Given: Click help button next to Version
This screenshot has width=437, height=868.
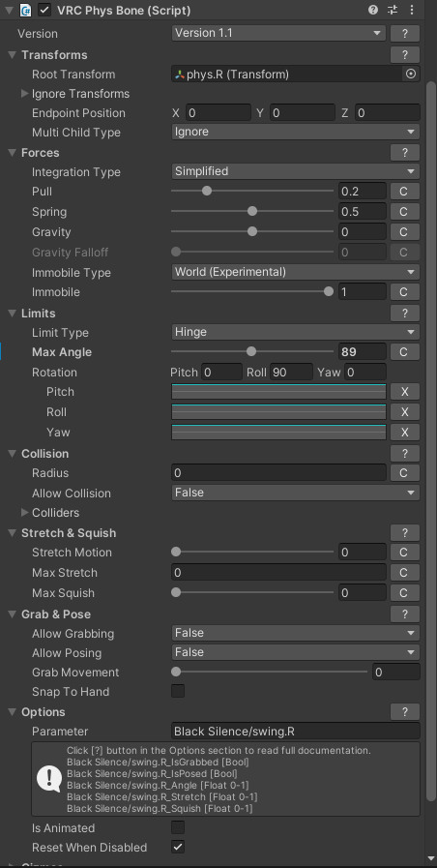Looking at the screenshot, I should (x=405, y=34).
